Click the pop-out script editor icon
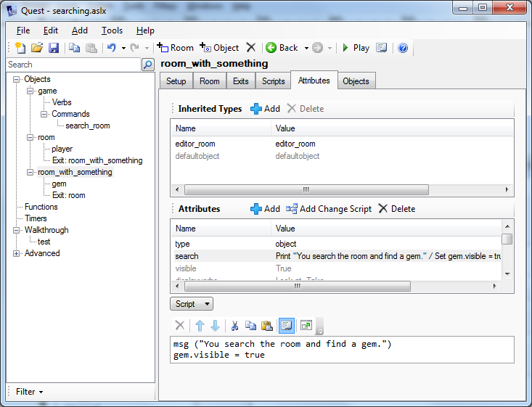The height and width of the screenshot is (407, 532). click(306, 326)
